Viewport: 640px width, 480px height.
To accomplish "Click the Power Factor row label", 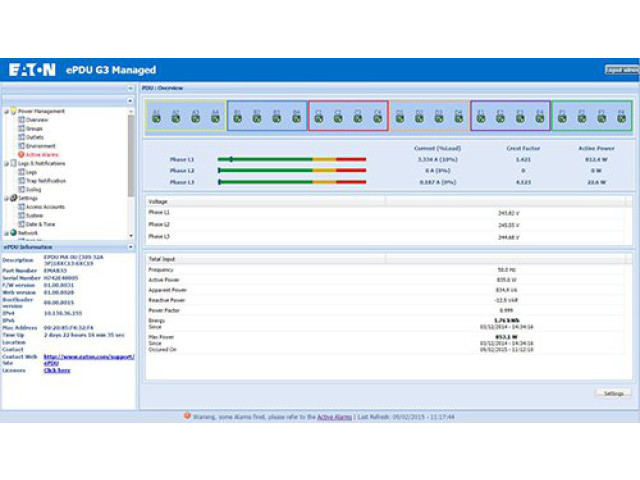I will pyautogui.click(x=164, y=311).
